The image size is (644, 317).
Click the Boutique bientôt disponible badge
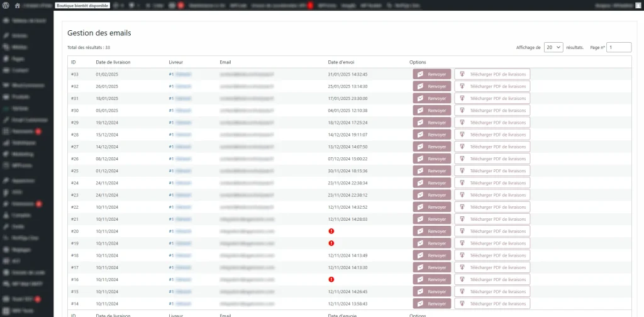point(82,6)
